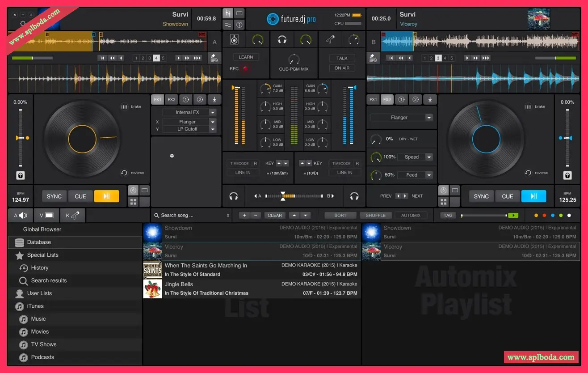Image resolution: width=588 pixels, height=373 pixels.
Task: Click the Search song input field
Action: pyautogui.click(x=190, y=215)
